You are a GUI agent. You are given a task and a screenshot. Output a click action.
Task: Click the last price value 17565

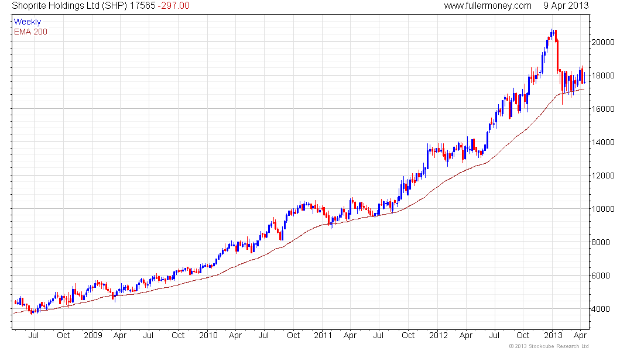142,6
